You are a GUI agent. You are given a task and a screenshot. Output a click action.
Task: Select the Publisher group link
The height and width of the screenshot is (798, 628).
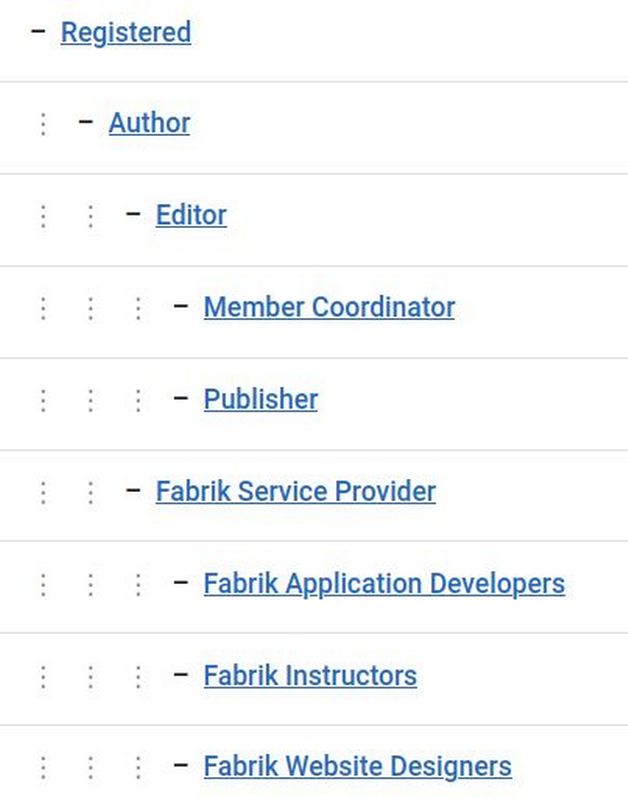(260, 399)
